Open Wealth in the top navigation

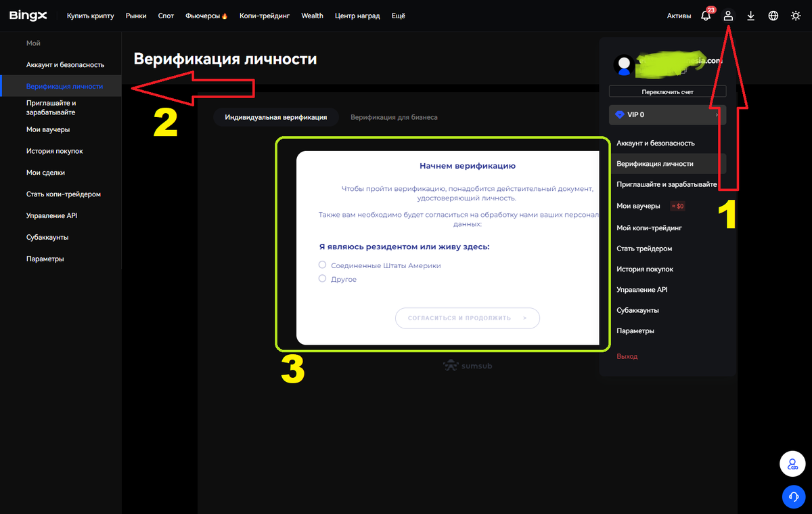tap(312, 16)
